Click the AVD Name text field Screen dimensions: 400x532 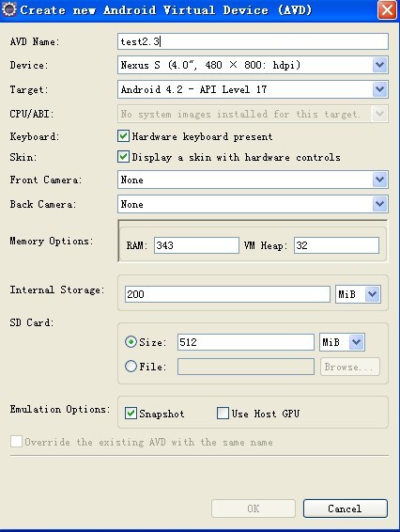[x=253, y=41]
